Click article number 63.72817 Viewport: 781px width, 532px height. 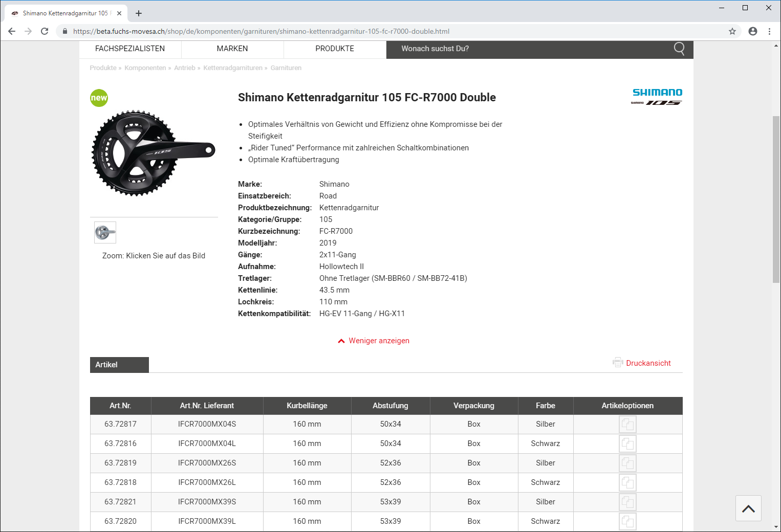pyautogui.click(x=120, y=424)
